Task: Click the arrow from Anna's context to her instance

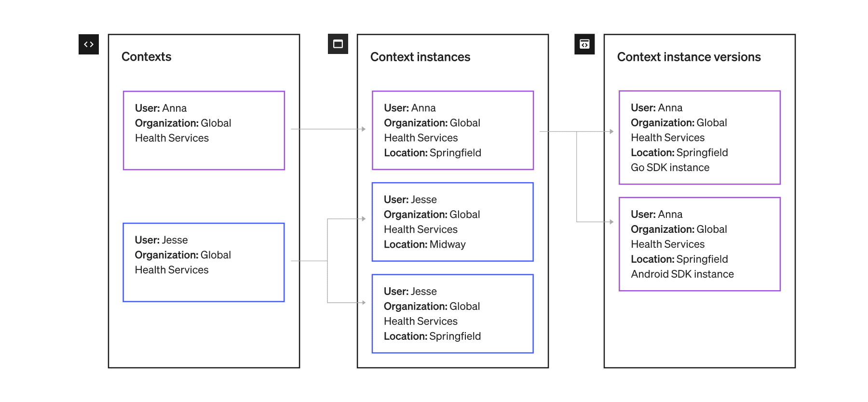Action: pos(328,129)
